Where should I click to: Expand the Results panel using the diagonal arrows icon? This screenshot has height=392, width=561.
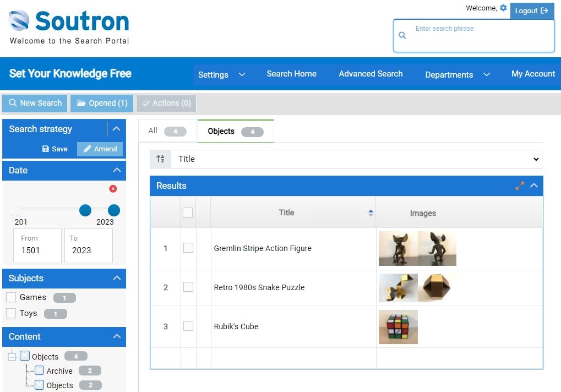[x=519, y=186]
